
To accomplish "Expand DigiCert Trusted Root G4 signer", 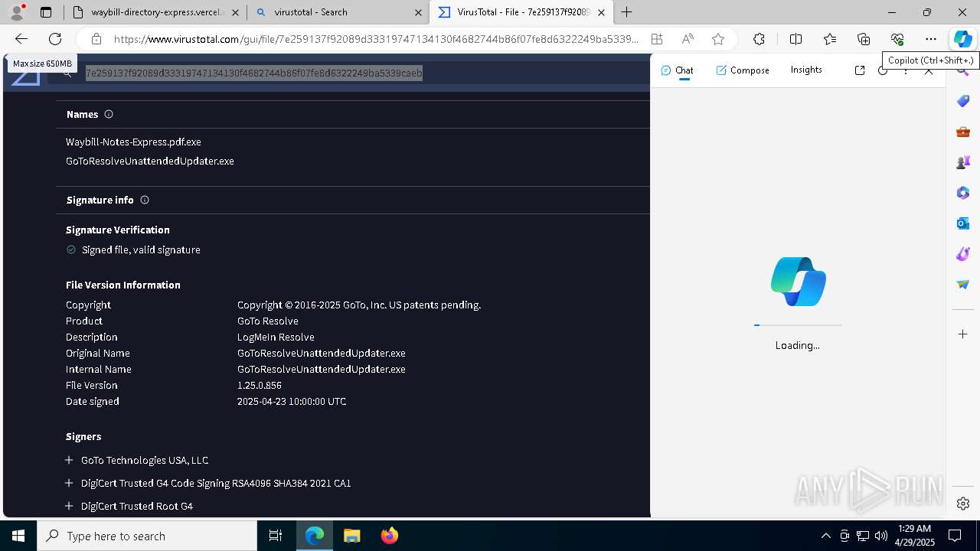I will click(x=69, y=506).
